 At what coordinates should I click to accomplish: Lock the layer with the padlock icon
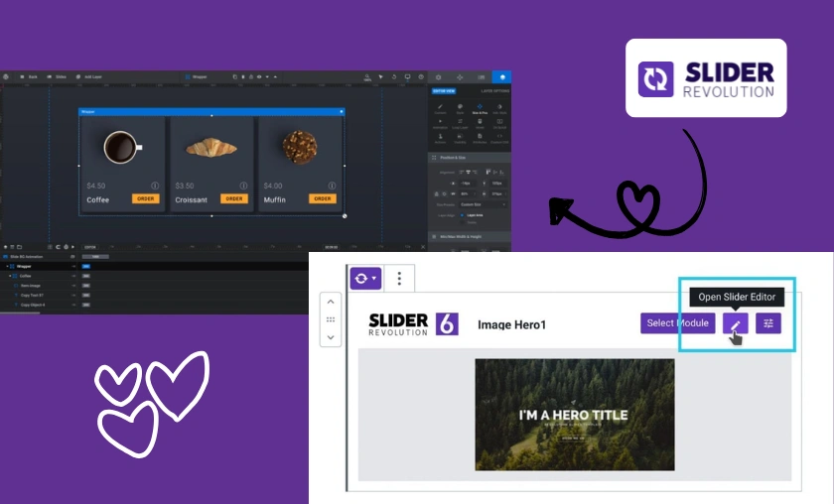click(251, 77)
